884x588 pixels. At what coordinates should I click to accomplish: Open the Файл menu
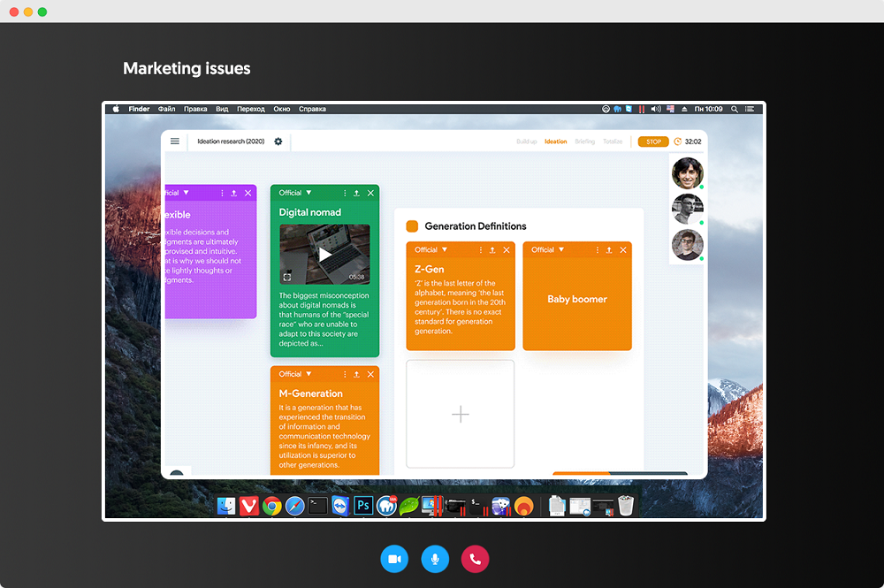tap(166, 109)
